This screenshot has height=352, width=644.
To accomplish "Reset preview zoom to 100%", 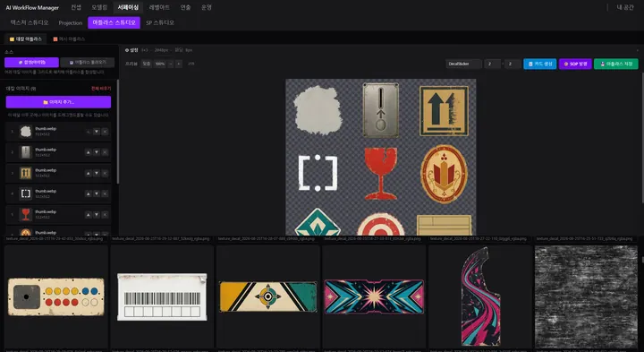I will [160, 64].
